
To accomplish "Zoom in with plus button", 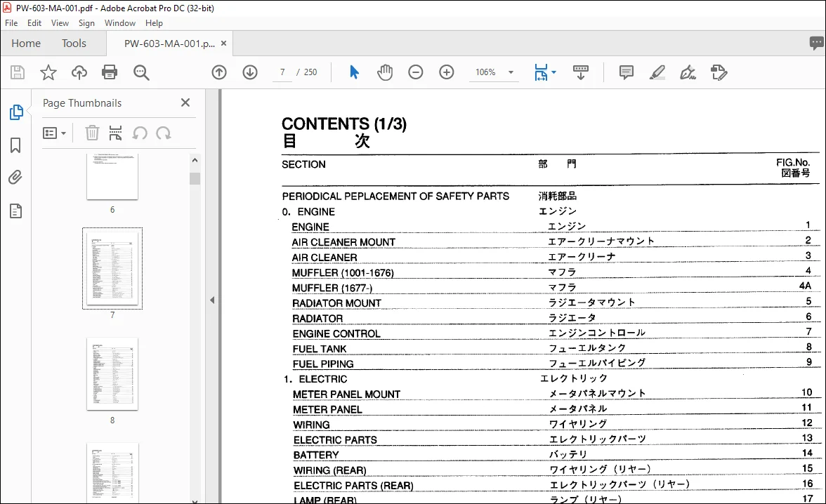I will [x=446, y=72].
